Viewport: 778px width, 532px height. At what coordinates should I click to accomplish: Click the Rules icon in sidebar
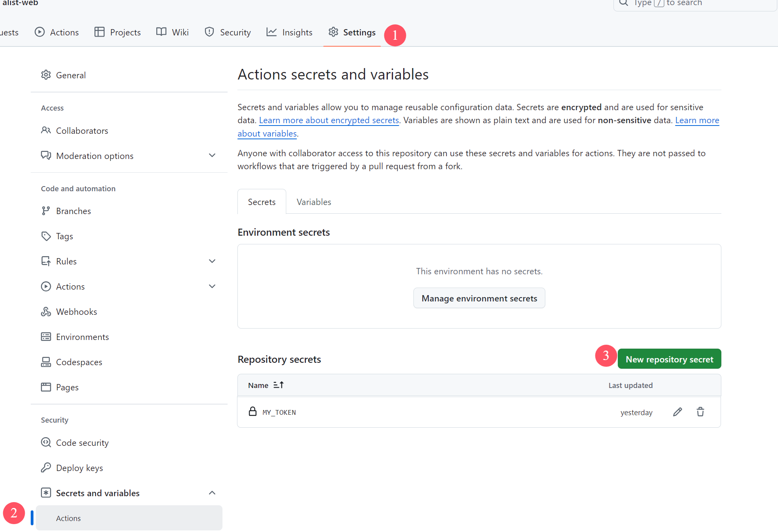click(46, 261)
